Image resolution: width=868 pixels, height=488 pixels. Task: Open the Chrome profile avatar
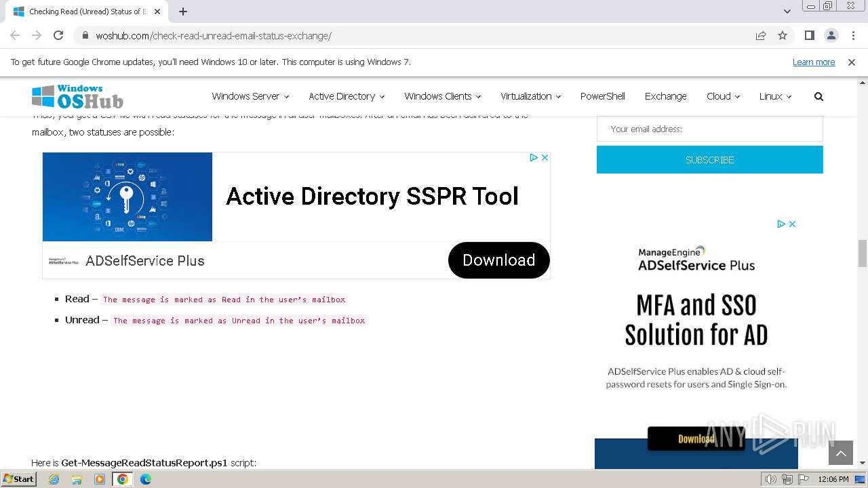(x=831, y=35)
